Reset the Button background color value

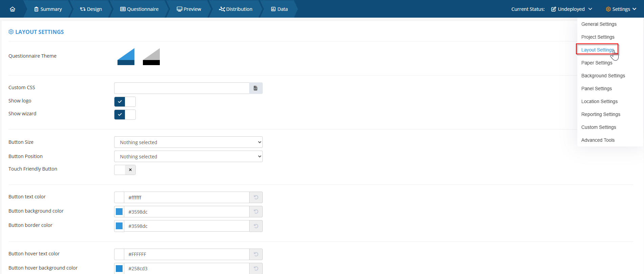(x=256, y=212)
